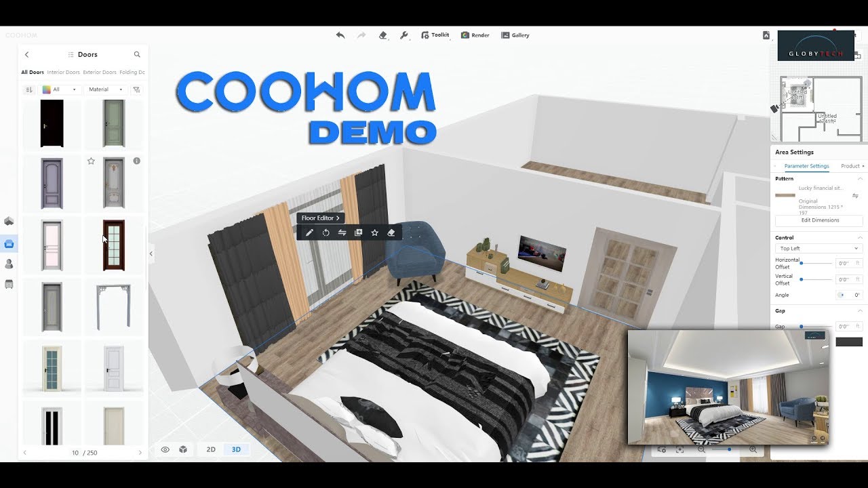Viewport: 868px width, 488px height.
Task: Select the pink glass door thumbnail
Action: click(52, 245)
